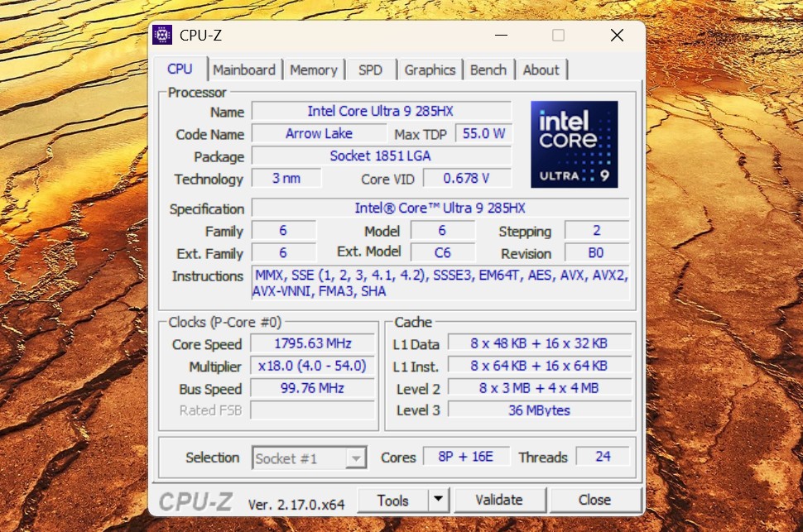Click the Ver. 2.17.0.x64 version text

[296, 505]
